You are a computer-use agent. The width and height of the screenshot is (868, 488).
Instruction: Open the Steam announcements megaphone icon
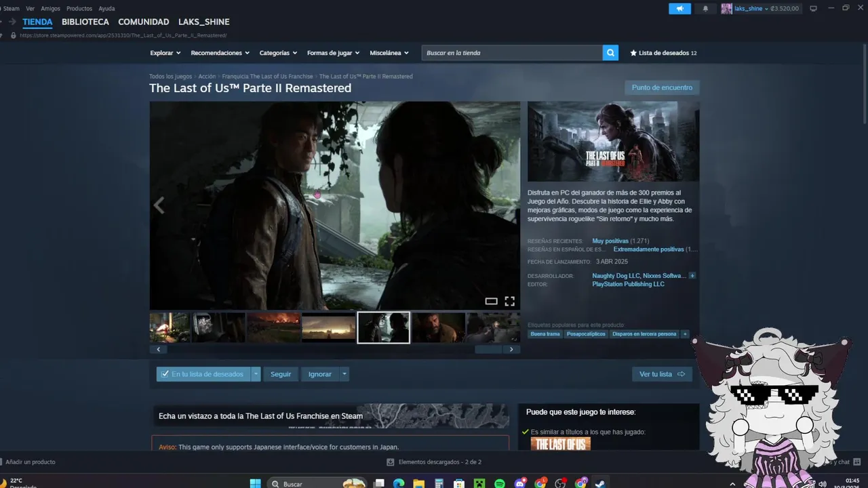click(679, 9)
